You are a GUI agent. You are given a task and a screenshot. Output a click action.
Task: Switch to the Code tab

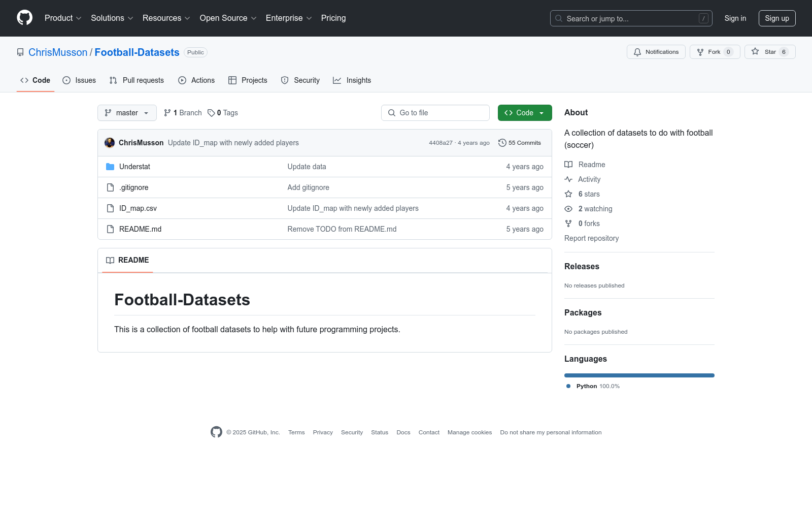36,80
